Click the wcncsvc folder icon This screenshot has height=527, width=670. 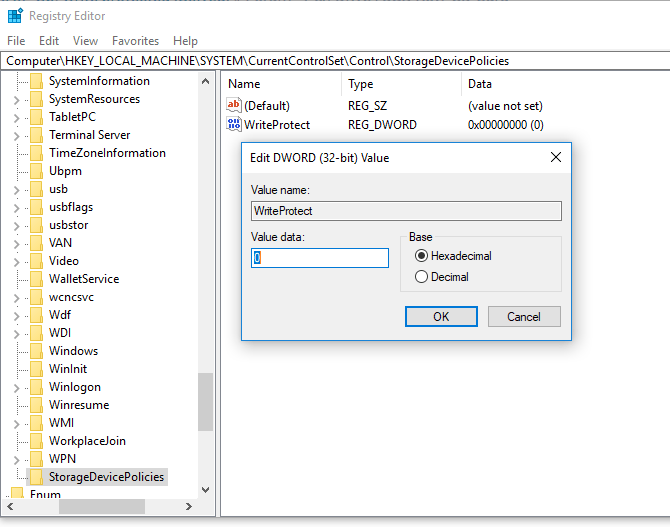(x=37, y=297)
